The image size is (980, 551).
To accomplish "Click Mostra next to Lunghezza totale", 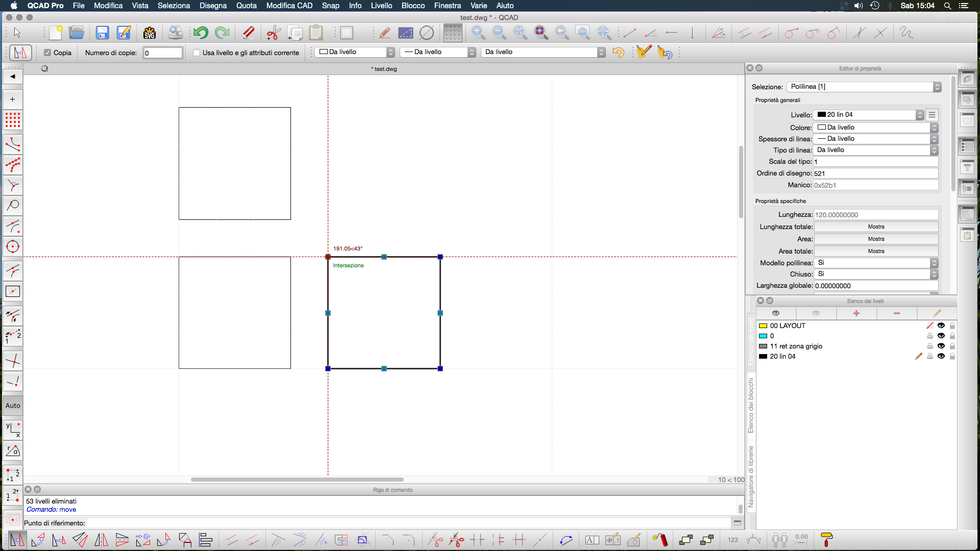I will [x=876, y=227].
